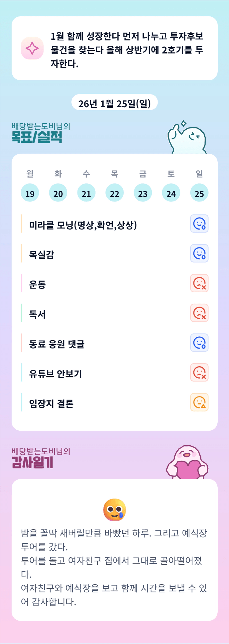Toggle status icon for 미라클 모닝
The image size is (229, 644).
pyautogui.click(x=199, y=224)
